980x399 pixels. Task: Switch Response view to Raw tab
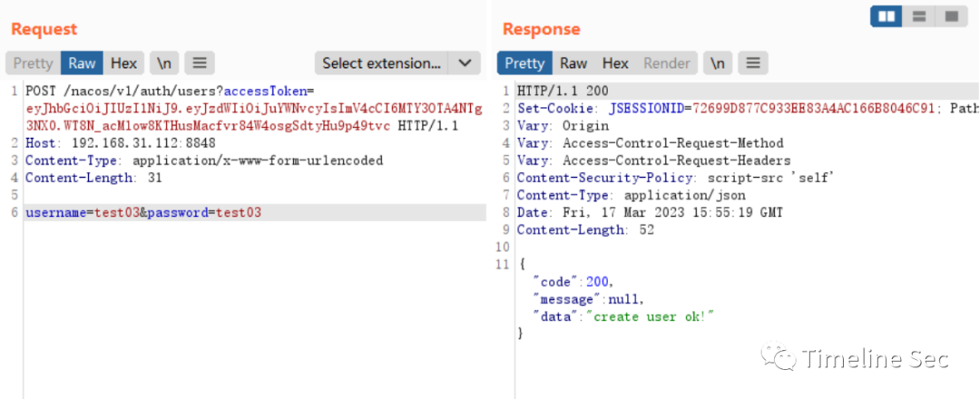tap(573, 63)
